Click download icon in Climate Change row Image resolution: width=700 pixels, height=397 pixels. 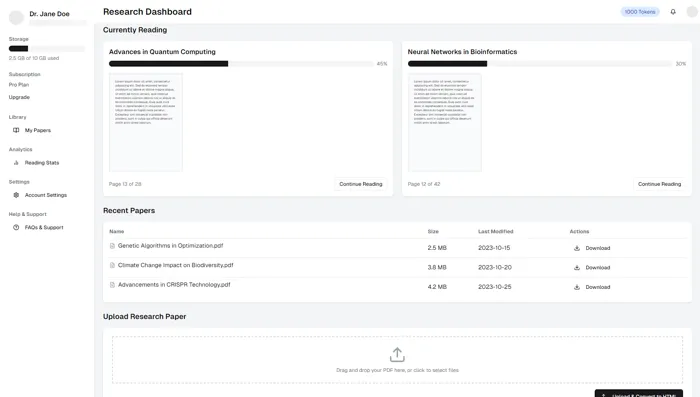coord(577,267)
